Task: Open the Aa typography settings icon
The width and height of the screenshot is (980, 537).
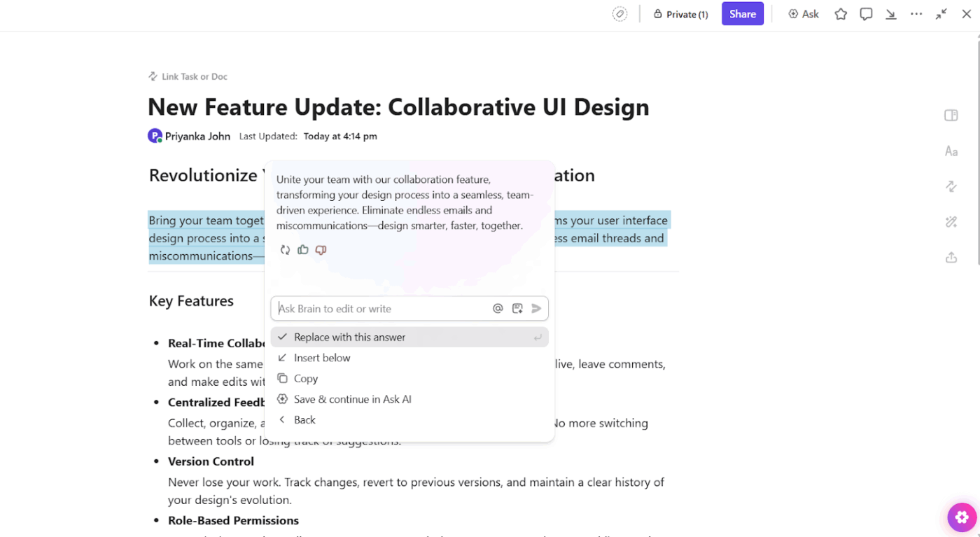Action: (951, 151)
